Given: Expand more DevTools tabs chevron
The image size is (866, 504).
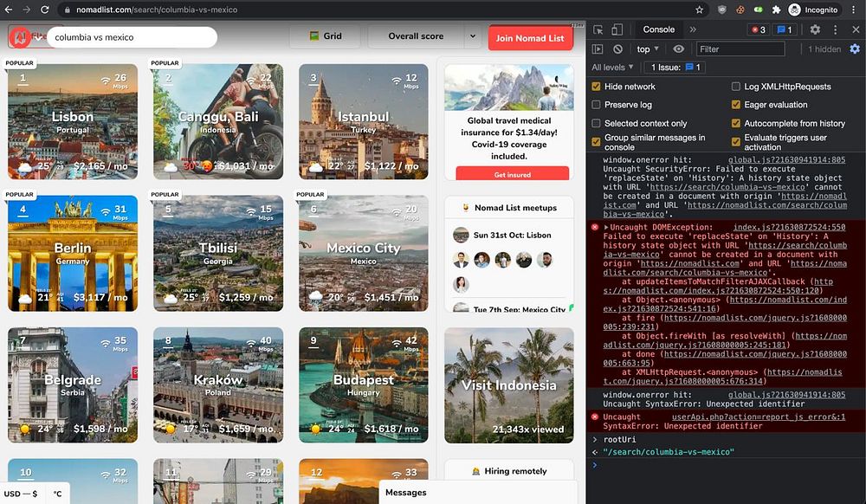Looking at the screenshot, I should coord(693,29).
